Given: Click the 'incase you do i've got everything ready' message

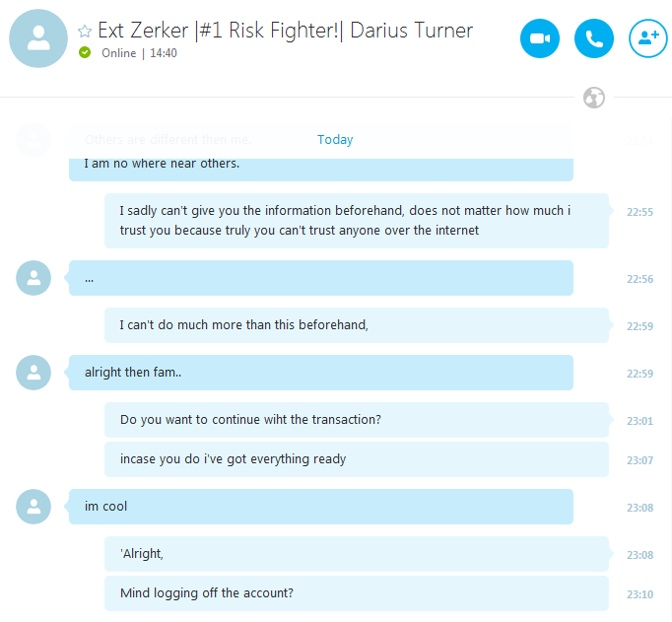Looking at the screenshot, I should coord(357,459).
